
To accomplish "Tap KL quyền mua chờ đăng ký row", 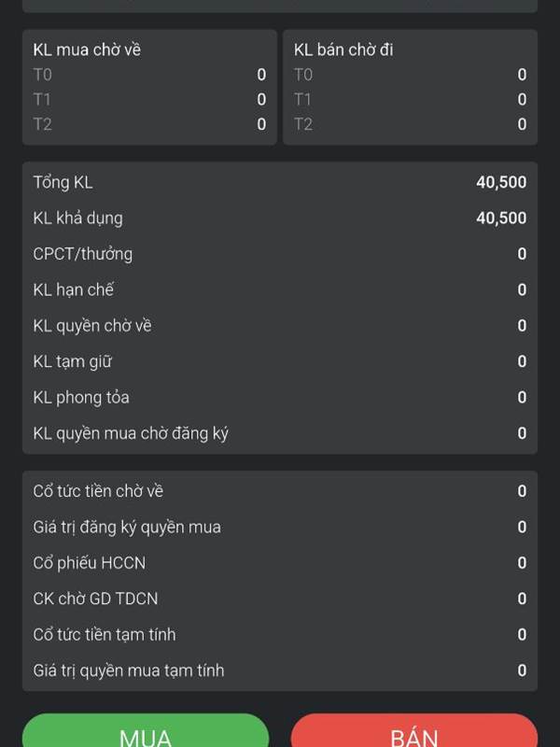I will [280, 433].
